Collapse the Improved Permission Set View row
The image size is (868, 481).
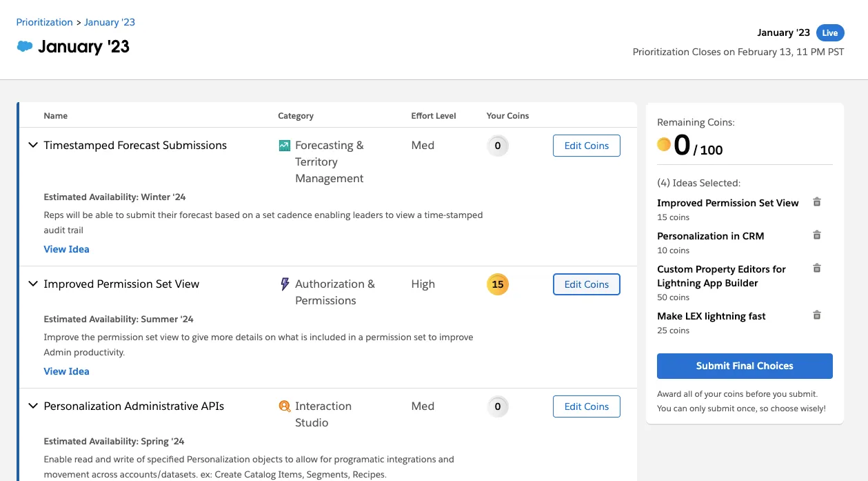(32, 284)
